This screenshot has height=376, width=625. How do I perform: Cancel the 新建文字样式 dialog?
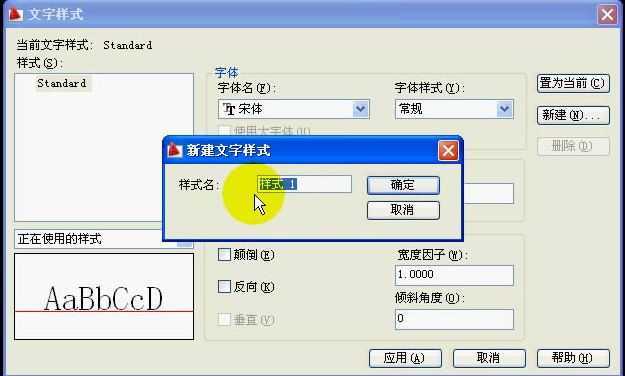click(x=403, y=210)
